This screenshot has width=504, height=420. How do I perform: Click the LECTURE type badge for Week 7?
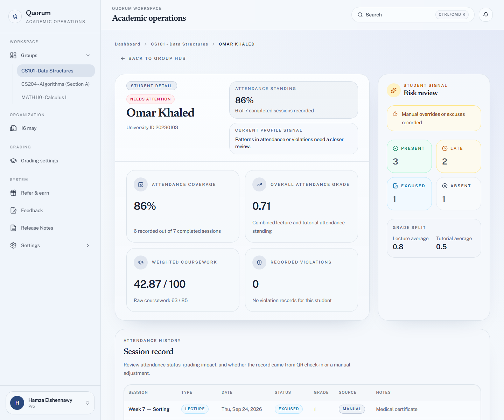[195, 409]
